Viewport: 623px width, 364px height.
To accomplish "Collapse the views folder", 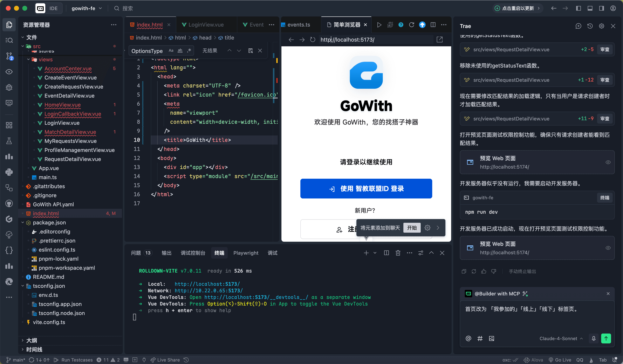I will point(28,59).
